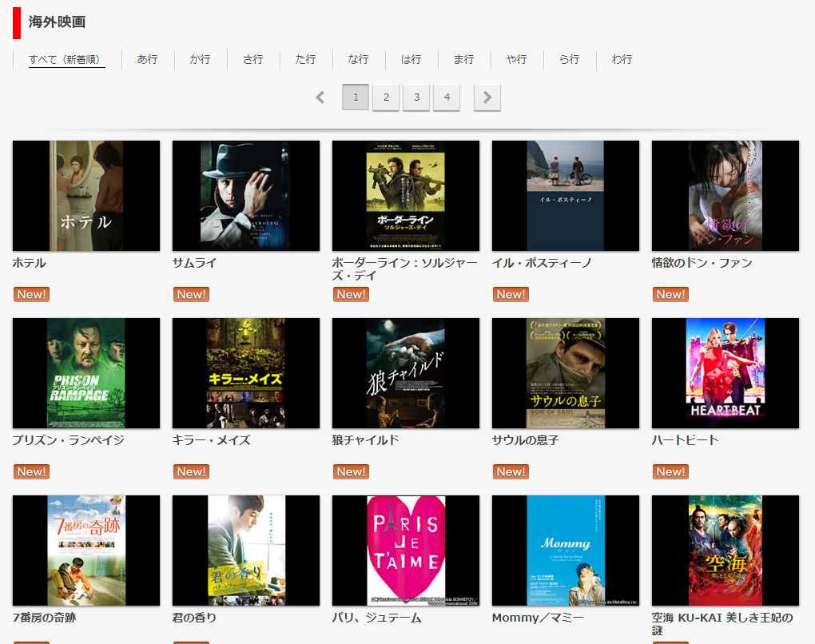
Task: Click the サウルの息子 title link
Action: [526, 440]
